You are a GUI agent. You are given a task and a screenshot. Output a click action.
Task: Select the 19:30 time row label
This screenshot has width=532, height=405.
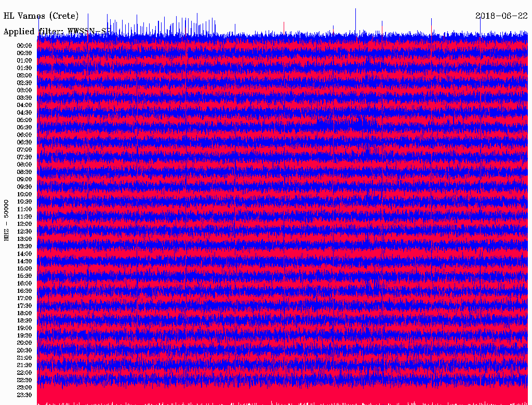(24, 336)
